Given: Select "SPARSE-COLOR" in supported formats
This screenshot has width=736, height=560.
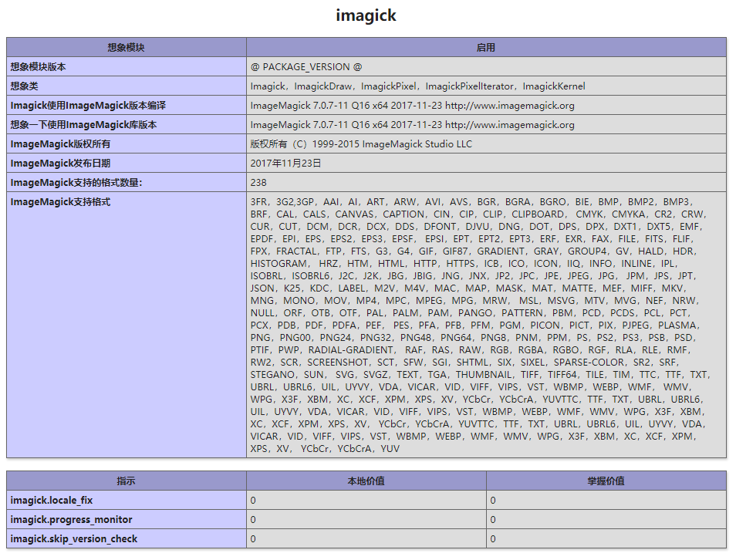Looking at the screenshot, I should pos(589,362).
